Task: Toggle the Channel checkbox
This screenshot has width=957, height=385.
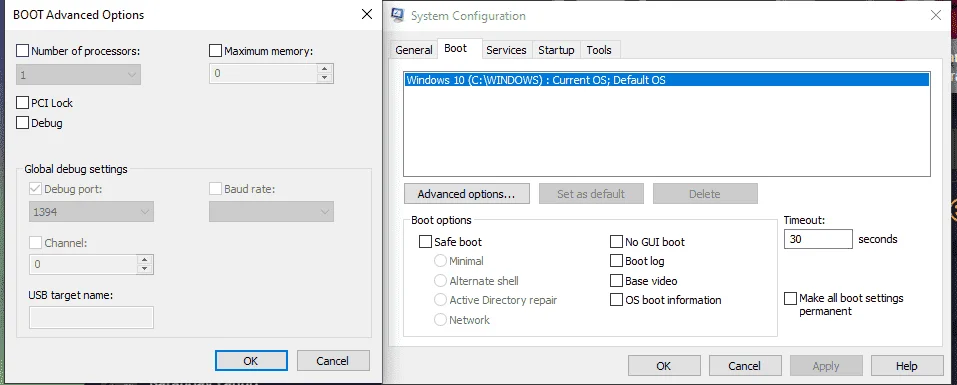Action: (35, 243)
